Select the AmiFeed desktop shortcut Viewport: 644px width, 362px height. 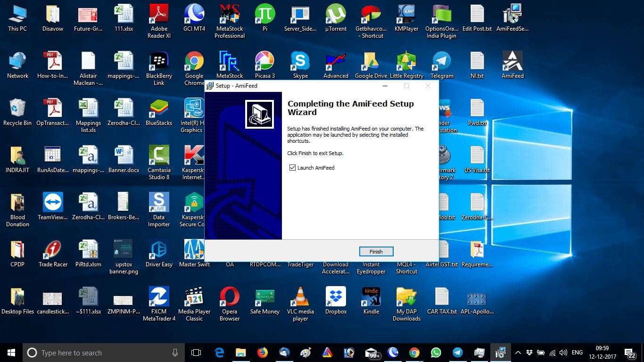click(512, 65)
